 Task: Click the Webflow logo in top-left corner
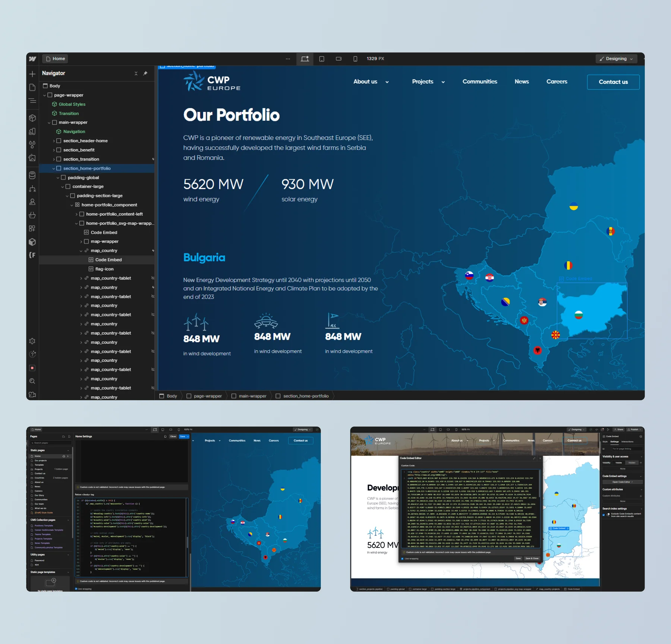pyautogui.click(x=32, y=59)
